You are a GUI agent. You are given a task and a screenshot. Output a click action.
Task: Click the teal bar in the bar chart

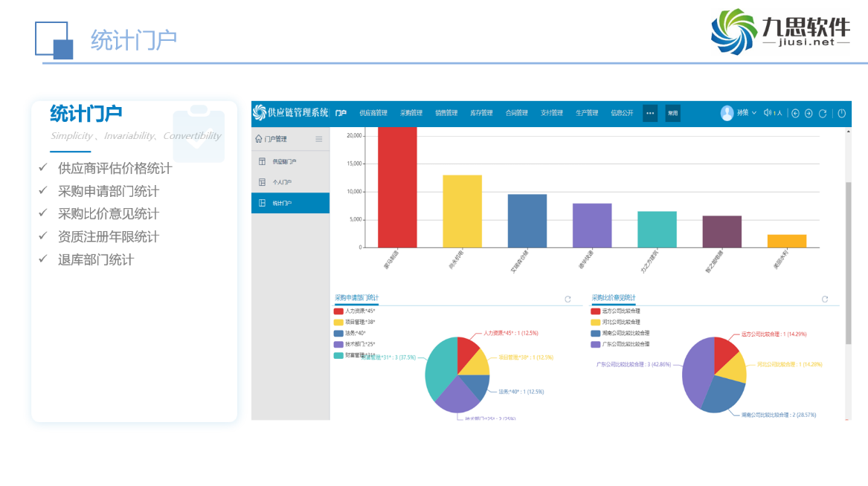pos(657,230)
